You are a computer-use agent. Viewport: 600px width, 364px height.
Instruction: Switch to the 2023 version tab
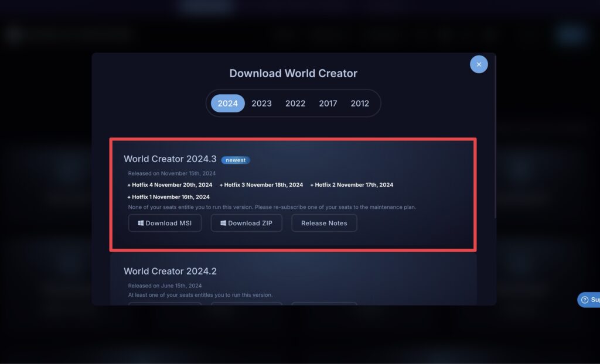pos(262,103)
